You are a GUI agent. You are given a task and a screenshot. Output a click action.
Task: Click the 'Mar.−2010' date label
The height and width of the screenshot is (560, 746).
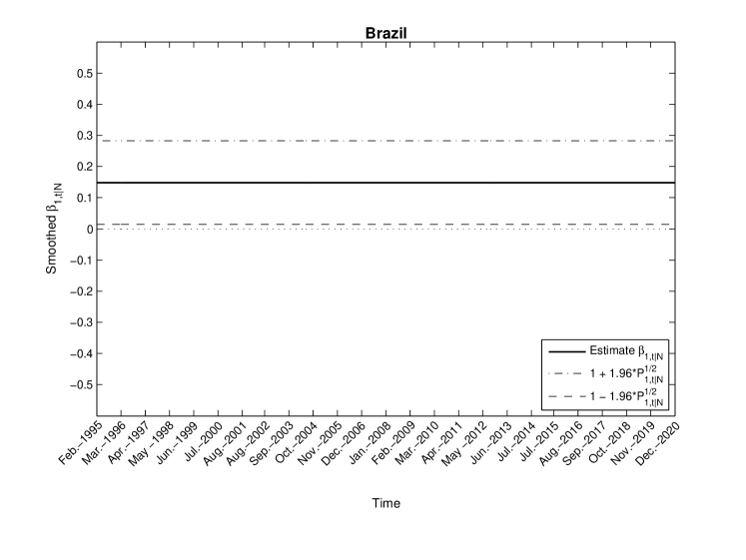click(416, 443)
